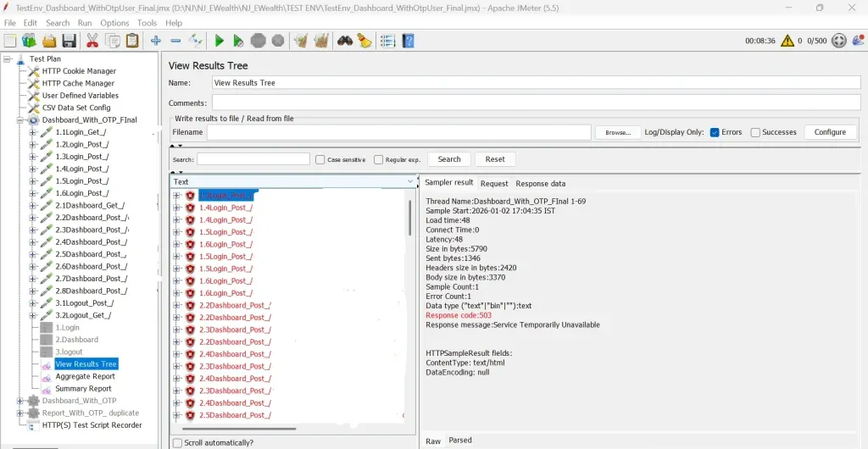Check the Successes checkbox

point(755,132)
